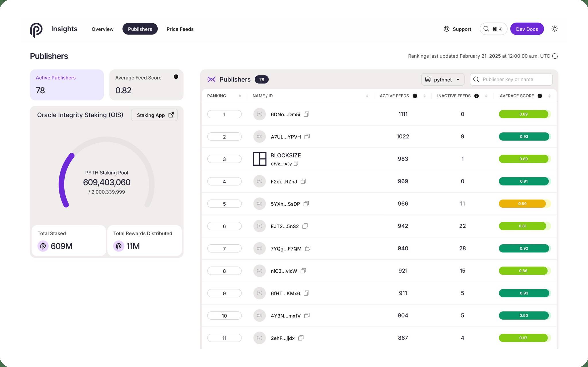The width and height of the screenshot is (588, 367).
Task: Click the 0.90 score bar for 4Y3N...mxfV
Action: tap(525, 316)
